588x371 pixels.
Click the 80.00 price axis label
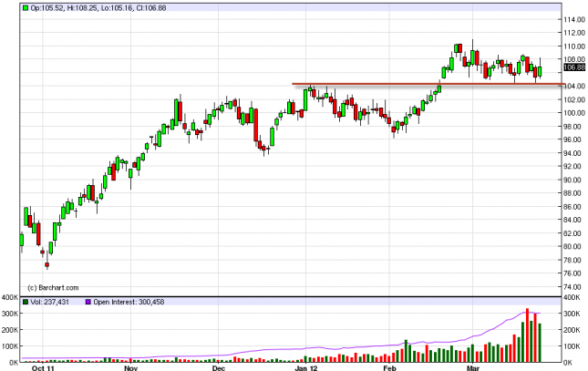(574, 246)
